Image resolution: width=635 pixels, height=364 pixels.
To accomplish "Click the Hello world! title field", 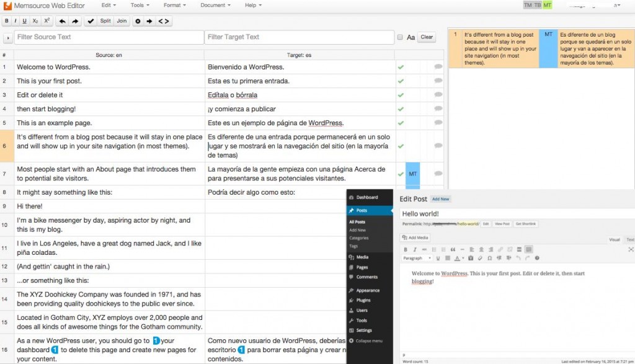I will tap(517, 214).
